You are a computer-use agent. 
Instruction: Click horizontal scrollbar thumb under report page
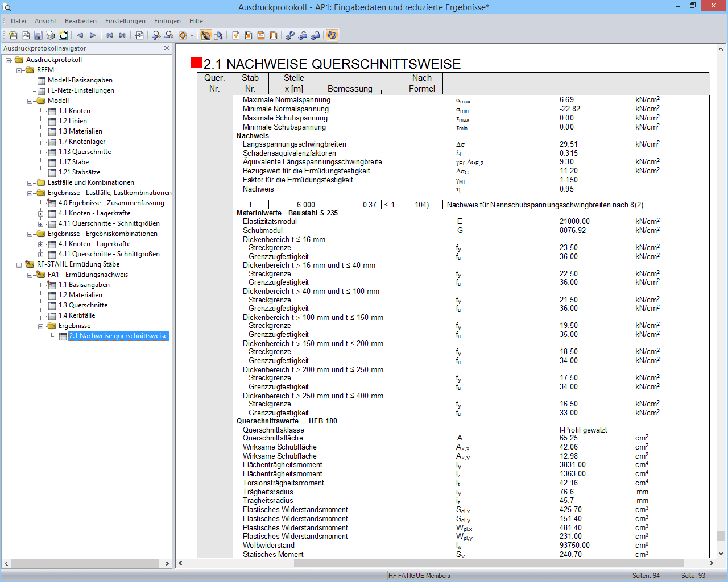(488, 563)
